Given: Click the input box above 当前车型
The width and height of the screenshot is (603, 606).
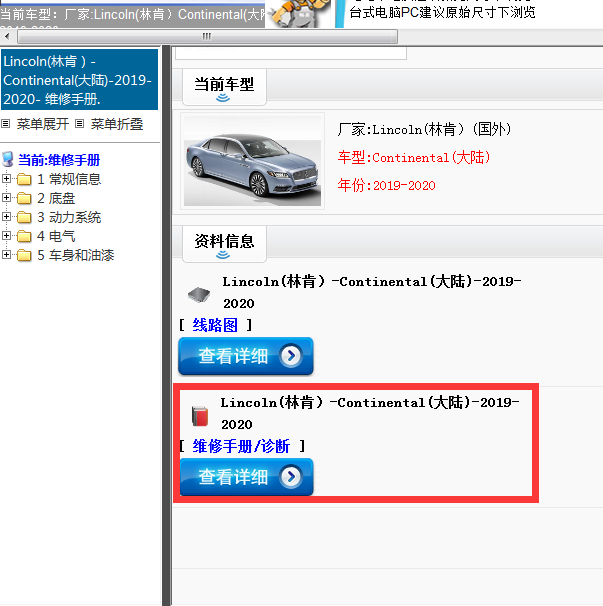Looking at the screenshot, I should tap(291, 53).
